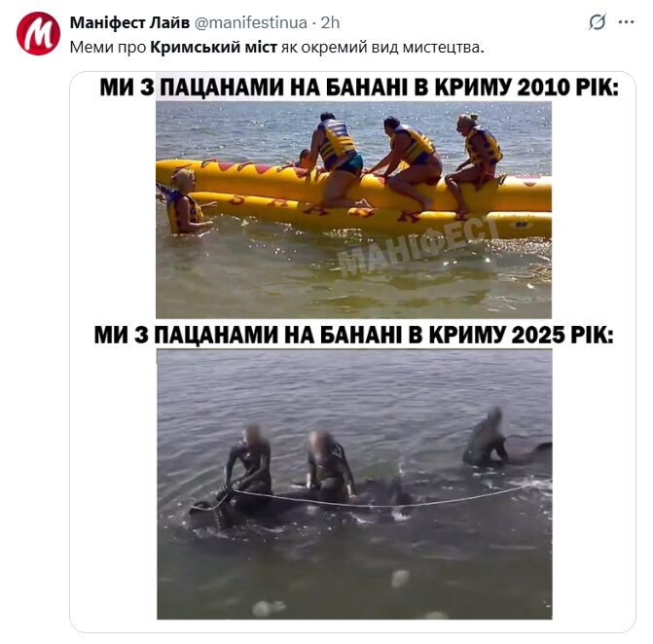Click the middle rider climbing banana boat
The height and width of the screenshot is (644, 653).
click(x=408, y=161)
